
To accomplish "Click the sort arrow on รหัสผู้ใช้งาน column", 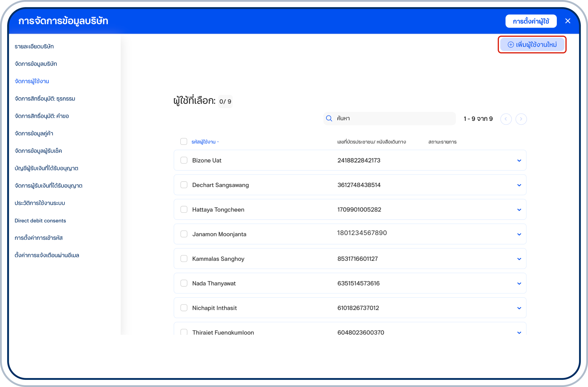I will 218,142.
